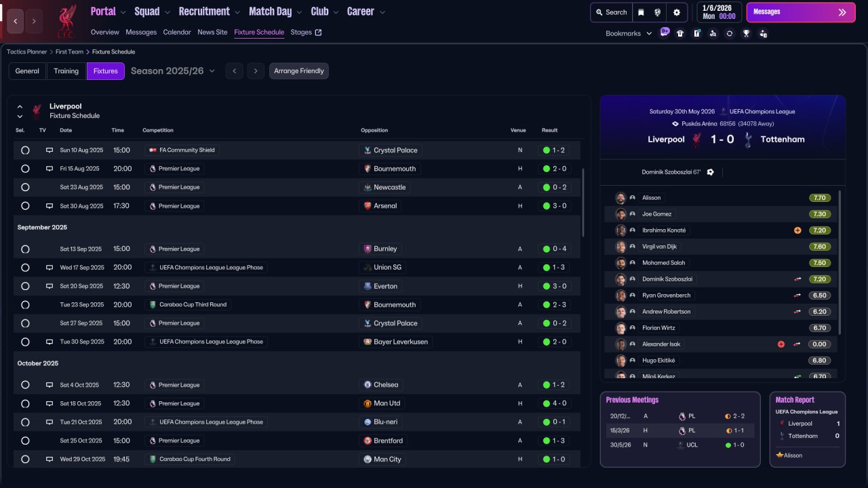Click the orange injury icon on Ibrahima Konaté

click(x=797, y=230)
